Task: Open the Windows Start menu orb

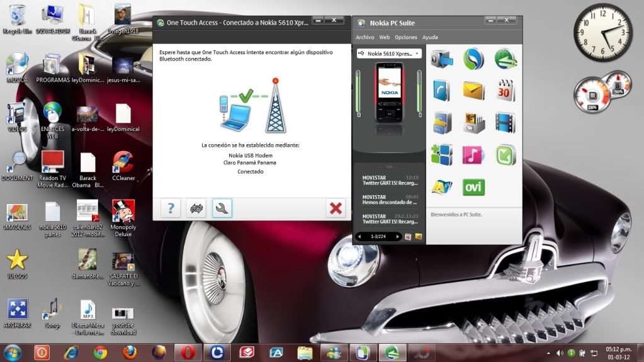Action: tap(13, 353)
